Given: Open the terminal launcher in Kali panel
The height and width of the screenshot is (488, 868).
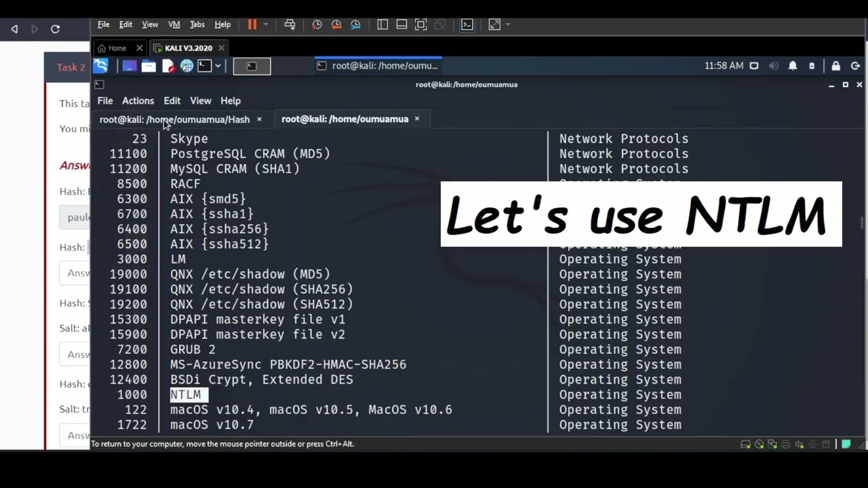Looking at the screenshot, I should coord(205,66).
